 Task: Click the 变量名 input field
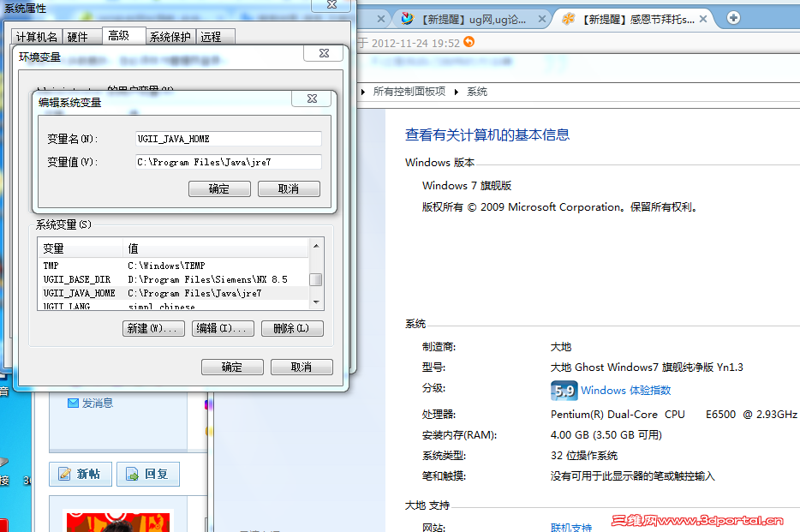228,139
